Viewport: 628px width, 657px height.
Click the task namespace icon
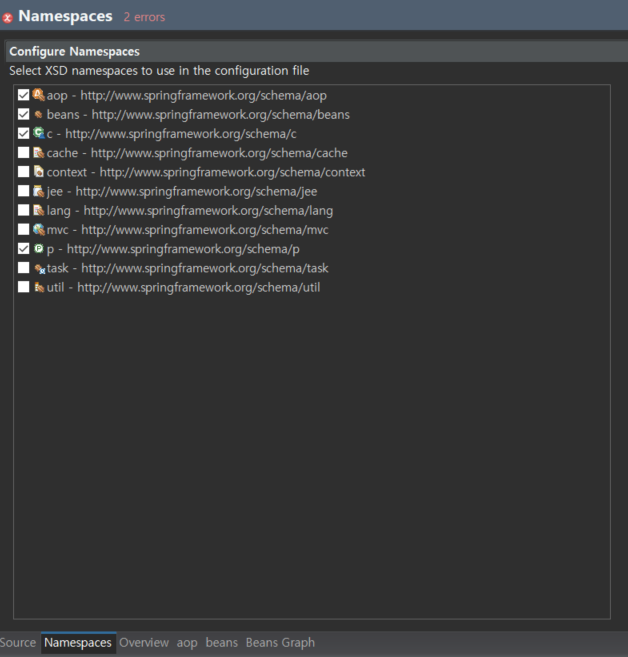(39, 269)
